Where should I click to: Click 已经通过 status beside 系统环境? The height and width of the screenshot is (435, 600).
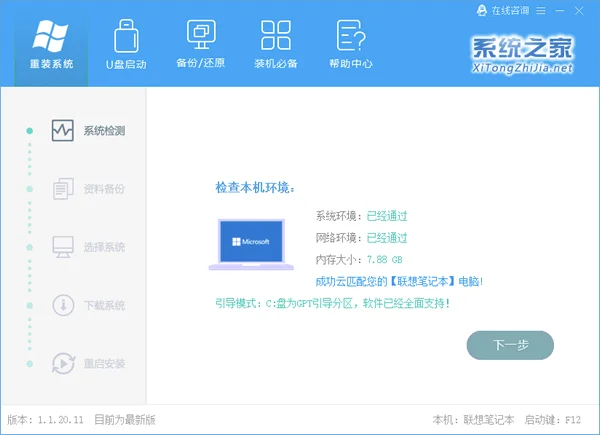[387, 216]
